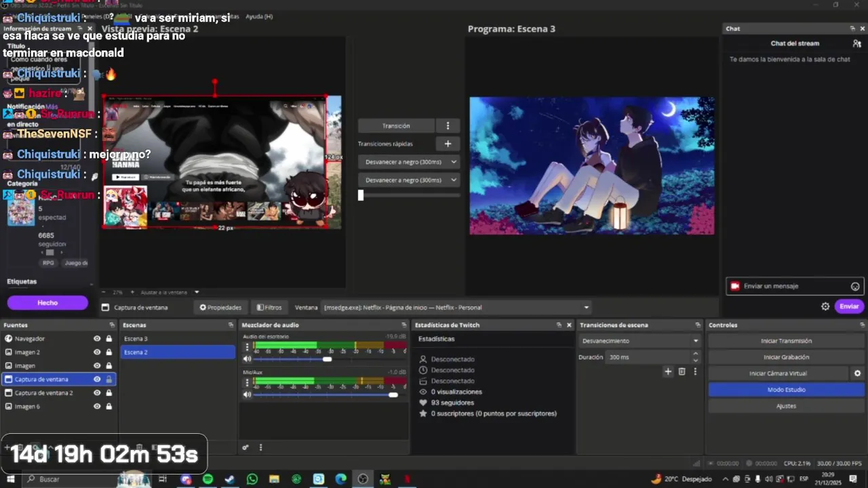Open options menu for Audio del escritorio
The width and height of the screenshot is (868, 488).
coord(248,346)
